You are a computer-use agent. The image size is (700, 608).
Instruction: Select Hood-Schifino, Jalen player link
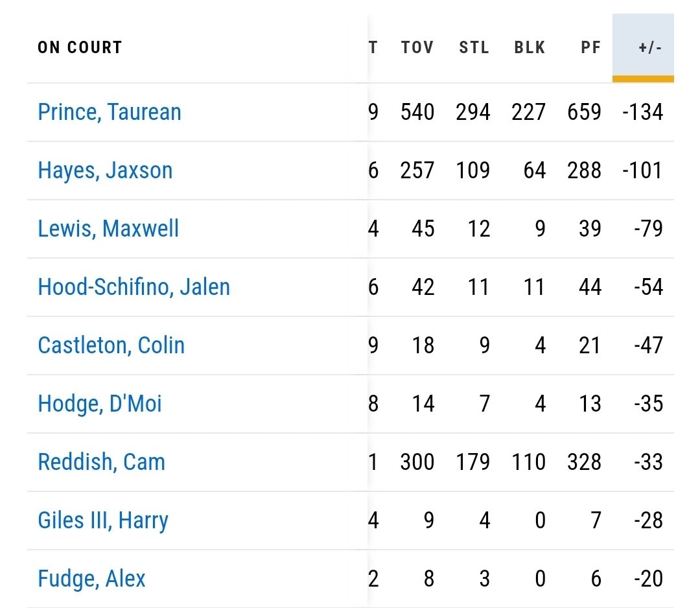point(134,287)
